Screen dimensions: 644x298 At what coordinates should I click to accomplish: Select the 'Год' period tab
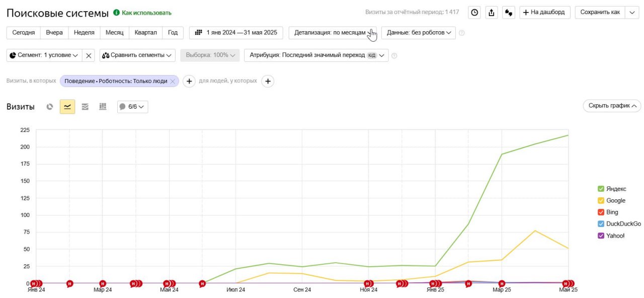[x=173, y=32]
